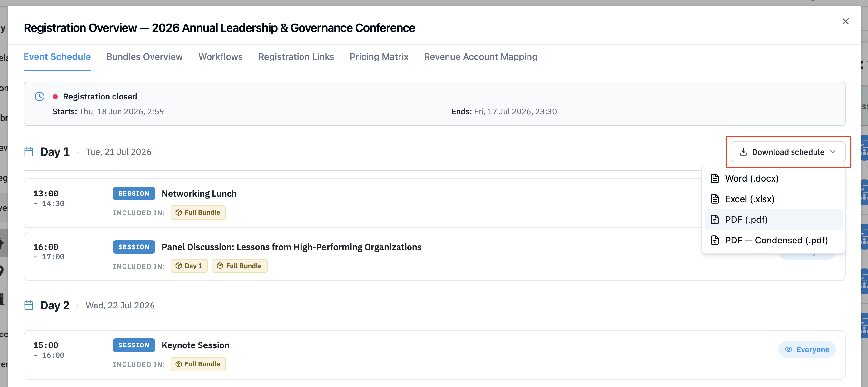Click the Day 2 calendar icon

coord(29,305)
